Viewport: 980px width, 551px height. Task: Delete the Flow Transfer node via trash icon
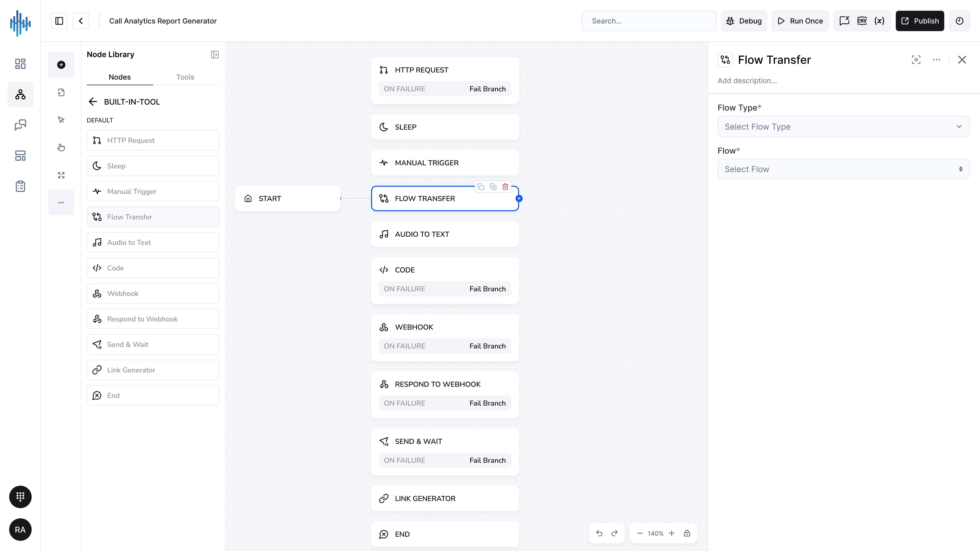[x=505, y=187]
